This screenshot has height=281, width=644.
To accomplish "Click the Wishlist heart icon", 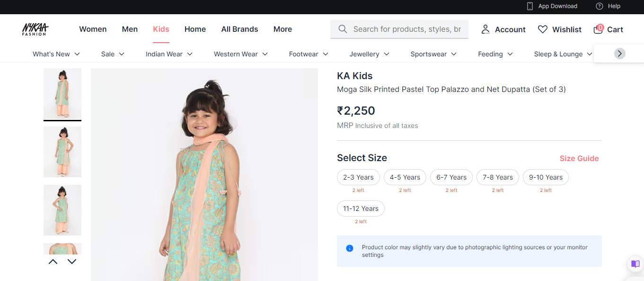I will click(543, 29).
